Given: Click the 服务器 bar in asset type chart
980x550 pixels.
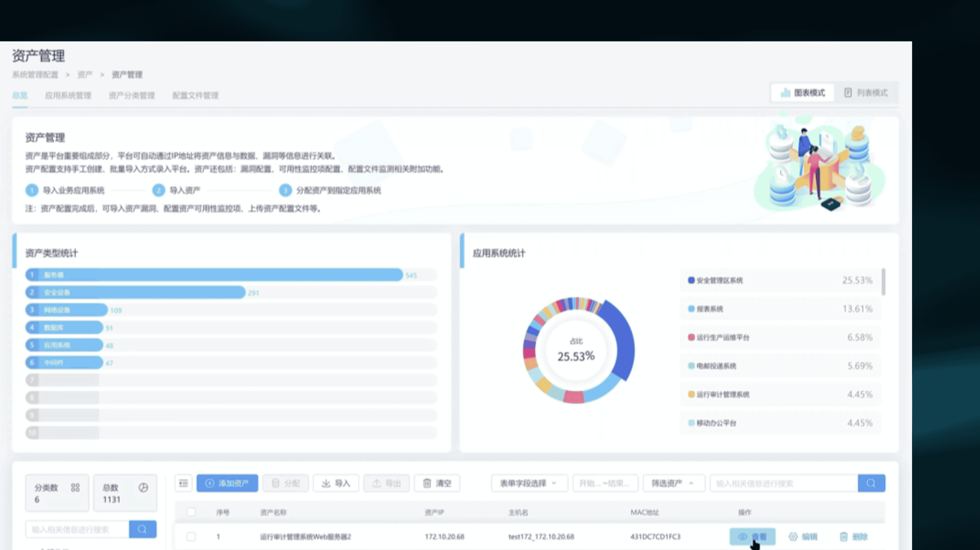Looking at the screenshot, I should [x=214, y=275].
